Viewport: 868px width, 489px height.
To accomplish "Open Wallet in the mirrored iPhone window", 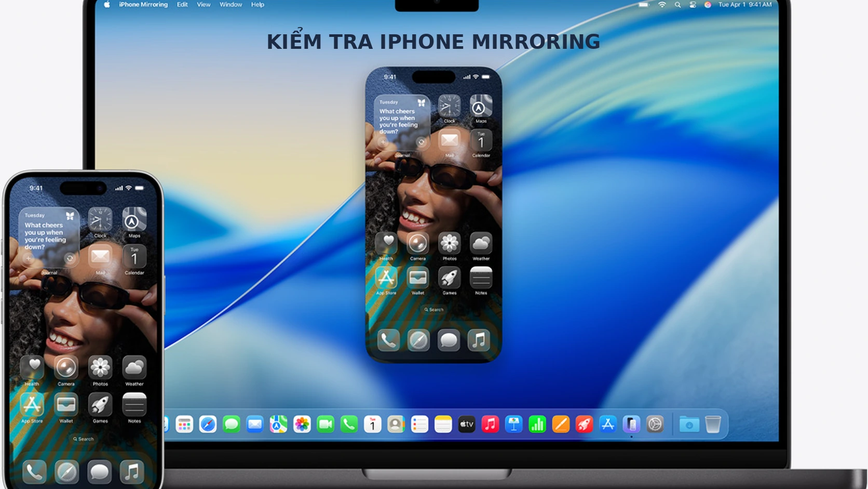I will coord(417,278).
